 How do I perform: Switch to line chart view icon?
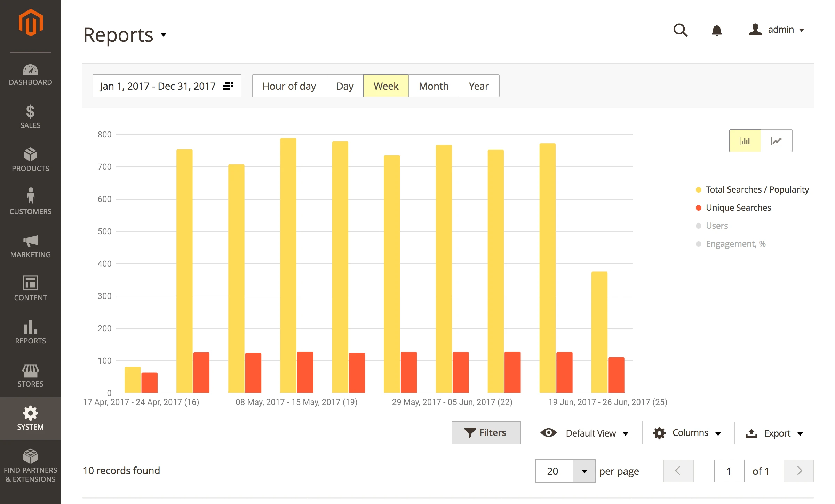(776, 141)
